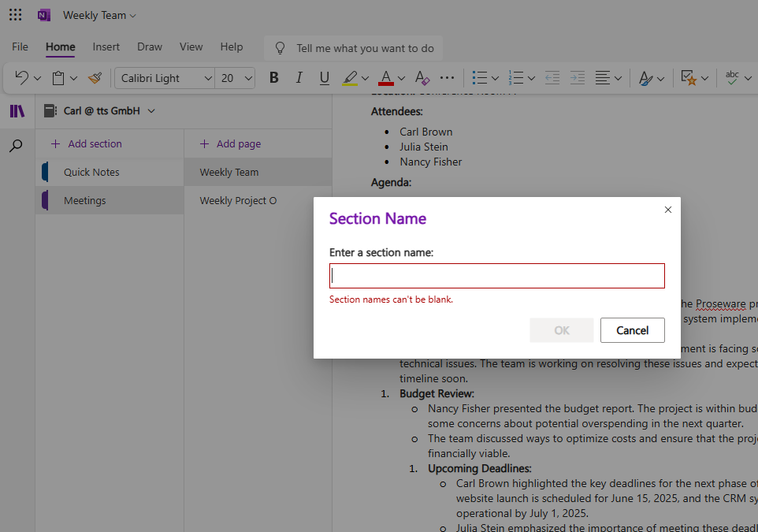Open the Weekly Project O page

tap(258, 200)
